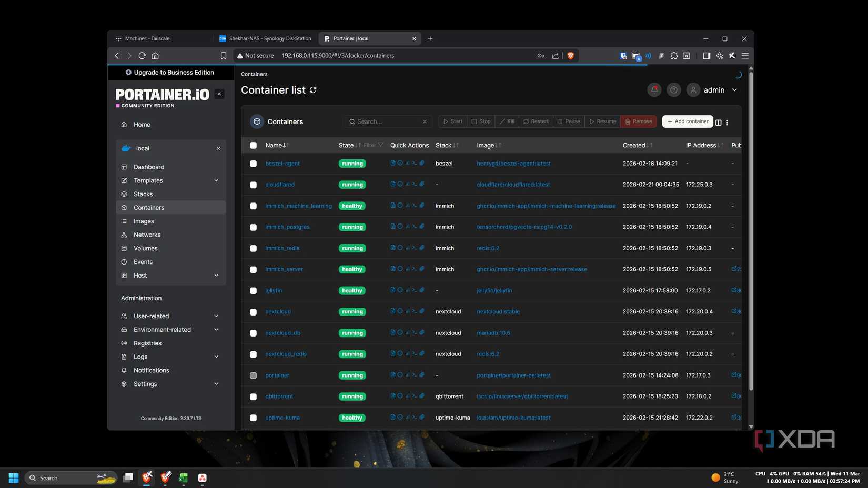868x488 pixels.
Task: Open the browser extensions puzzle icon
Action: (673, 55)
